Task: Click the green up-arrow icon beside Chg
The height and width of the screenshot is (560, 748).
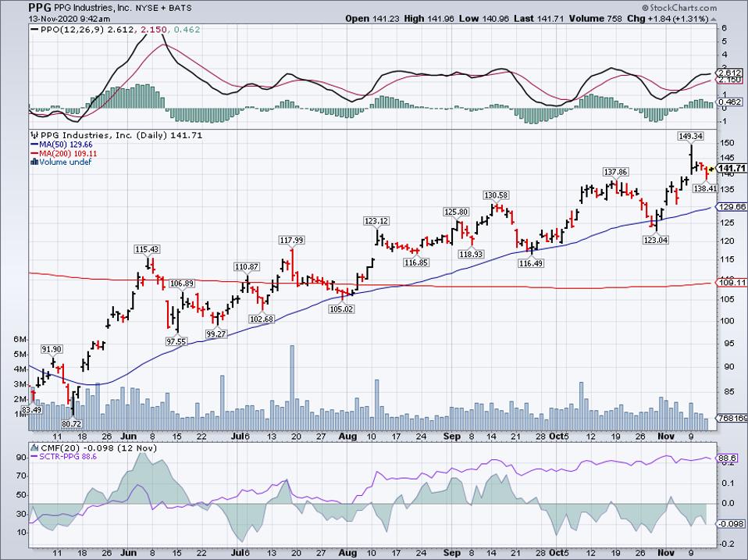Action: tap(714, 19)
